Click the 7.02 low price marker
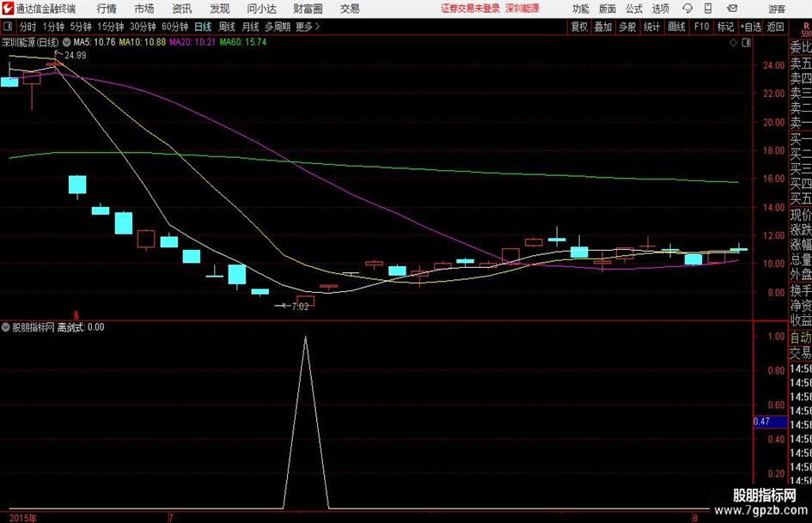This screenshot has height=523, width=812. pos(300,307)
